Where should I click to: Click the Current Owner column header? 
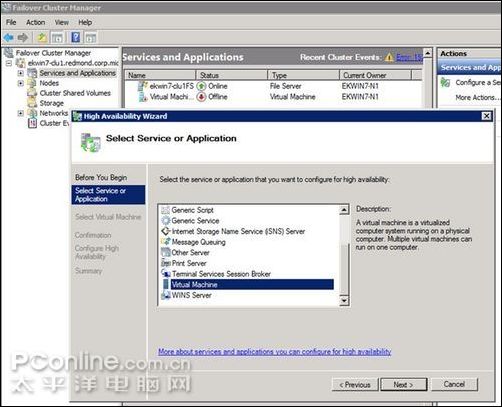tap(375, 75)
